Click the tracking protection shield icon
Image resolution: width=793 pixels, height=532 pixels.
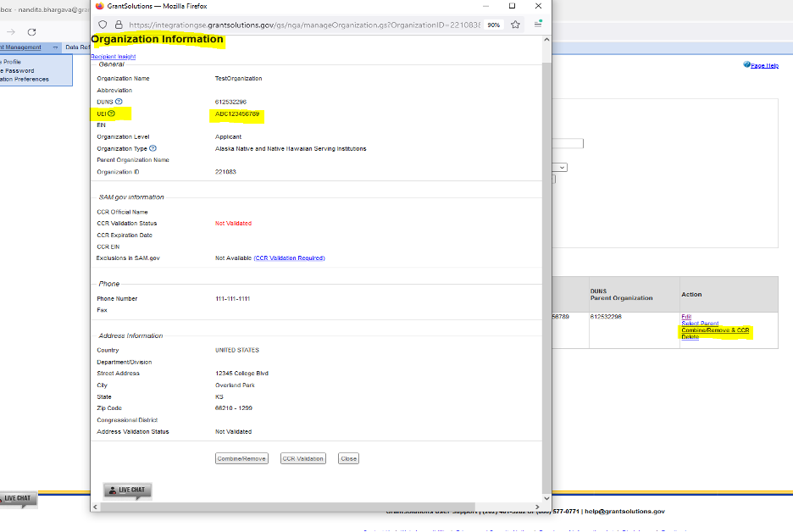[x=103, y=25]
